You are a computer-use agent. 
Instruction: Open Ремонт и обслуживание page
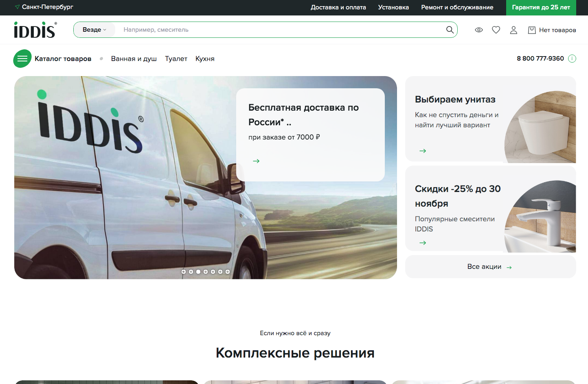pyautogui.click(x=457, y=7)
